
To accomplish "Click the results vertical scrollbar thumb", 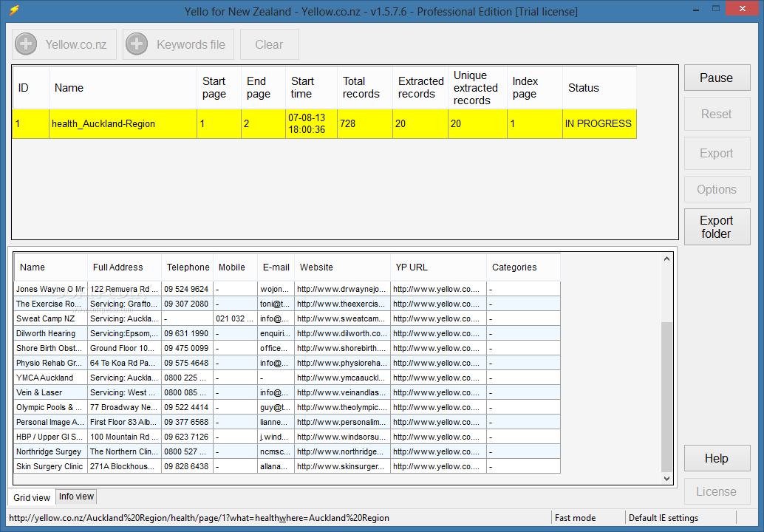I will tap(666, 395).
